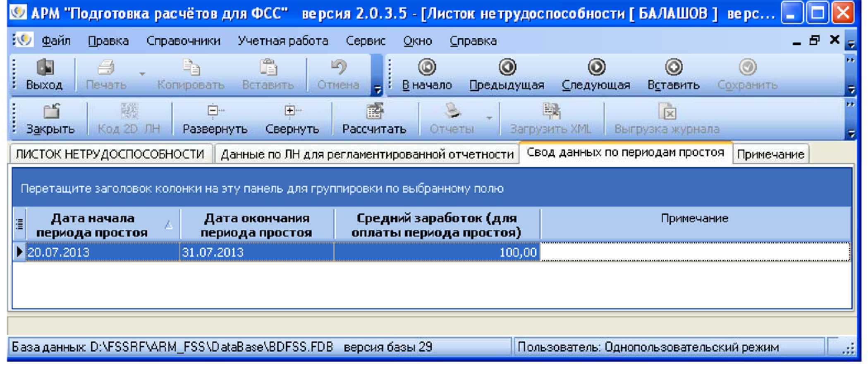Screen dimensions: 868x368
Task: Expand the navigation toolbar overflow chevron
Action: tap(851, 60)
